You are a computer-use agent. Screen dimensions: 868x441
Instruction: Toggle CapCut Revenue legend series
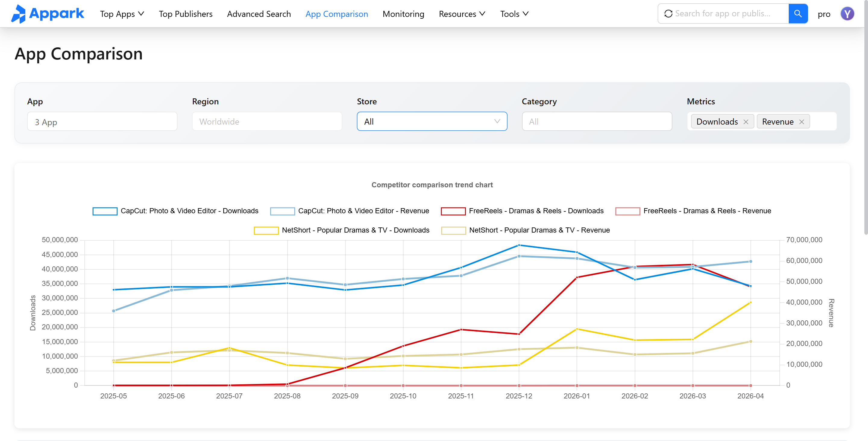point(349,211)
